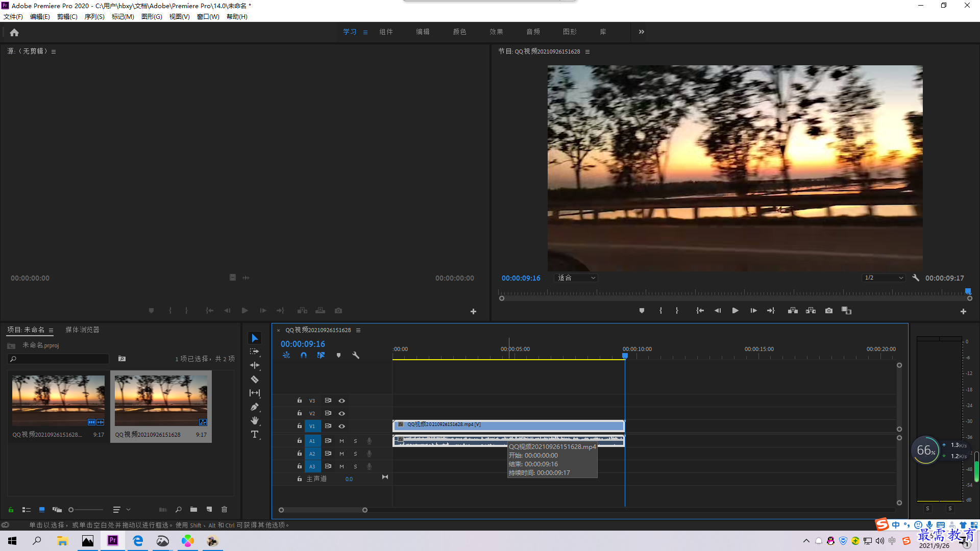This screenshot has height=551, width=980.
Task: Export frame with camera icon in program monitor
Action: 829,311
